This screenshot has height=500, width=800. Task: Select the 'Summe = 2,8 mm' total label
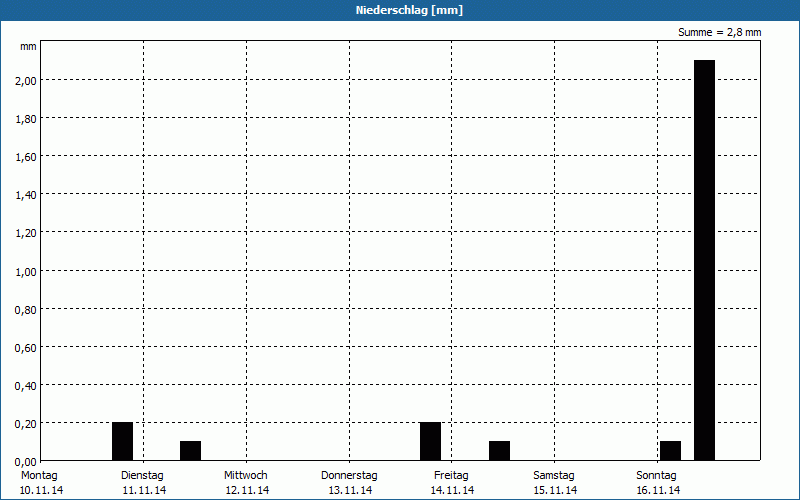719,32
